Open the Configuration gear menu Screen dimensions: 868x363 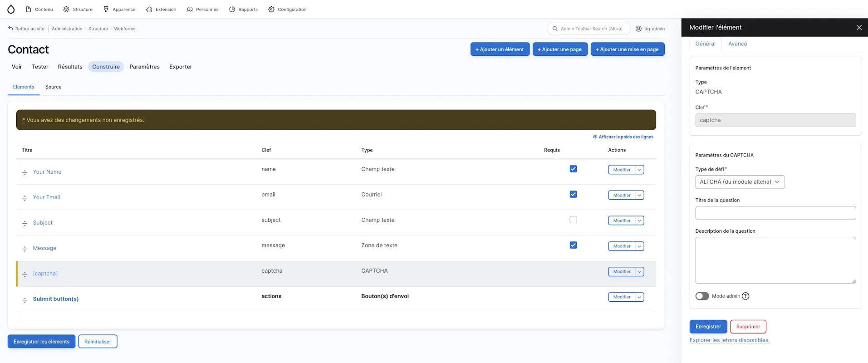(x=271, y=9)
